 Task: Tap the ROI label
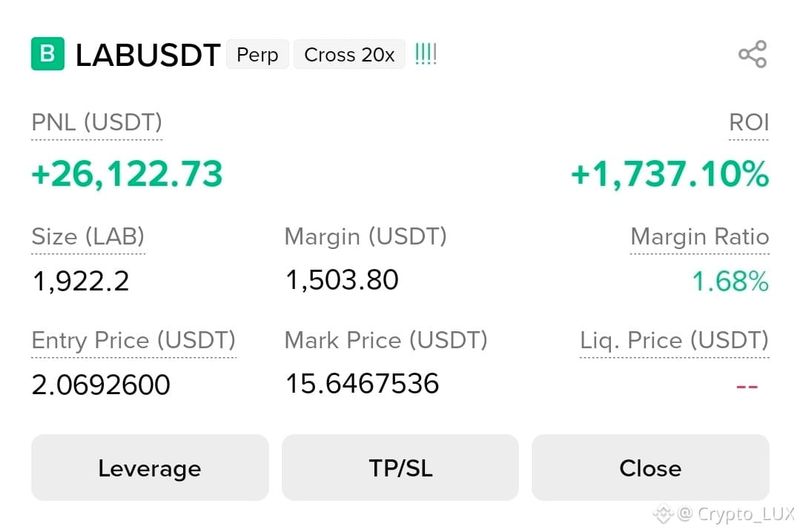click(x=749, y=122)
